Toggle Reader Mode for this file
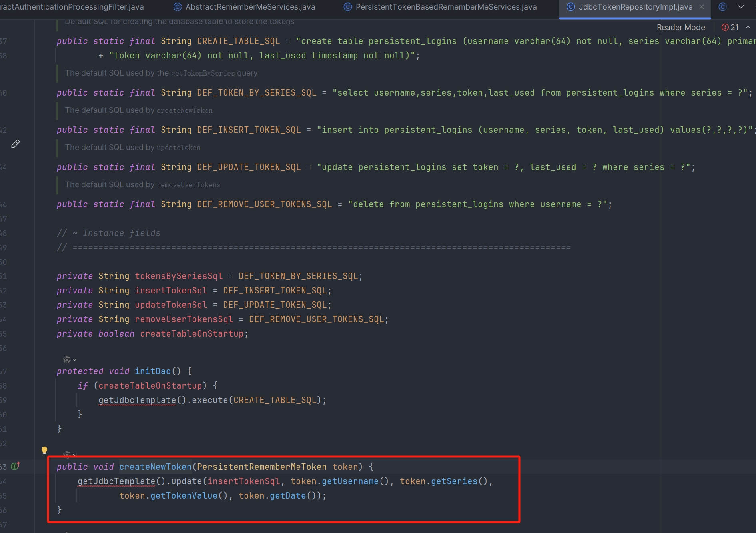The image size is (756, 533). click(680, 27)
